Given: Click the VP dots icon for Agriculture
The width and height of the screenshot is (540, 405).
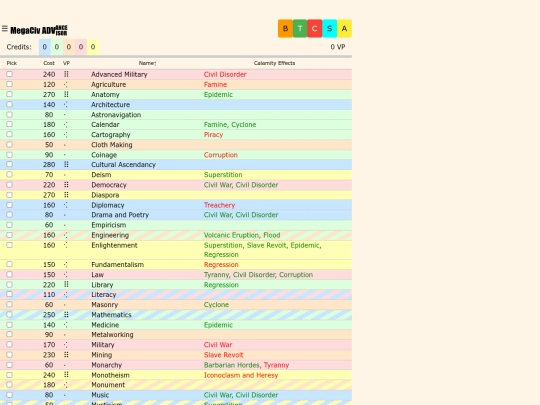Looking at the screenshot, I should [x=66, y=84].
